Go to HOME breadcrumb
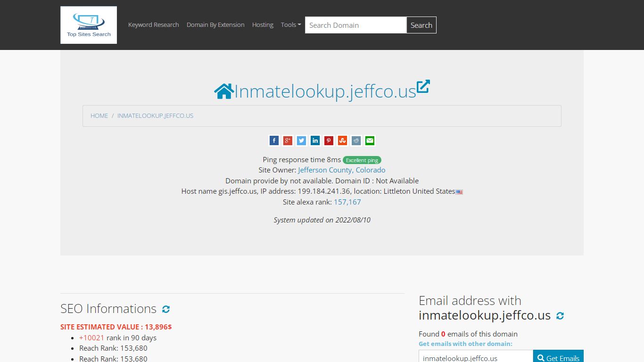The image size is (644, 362). tap(99, 115)
